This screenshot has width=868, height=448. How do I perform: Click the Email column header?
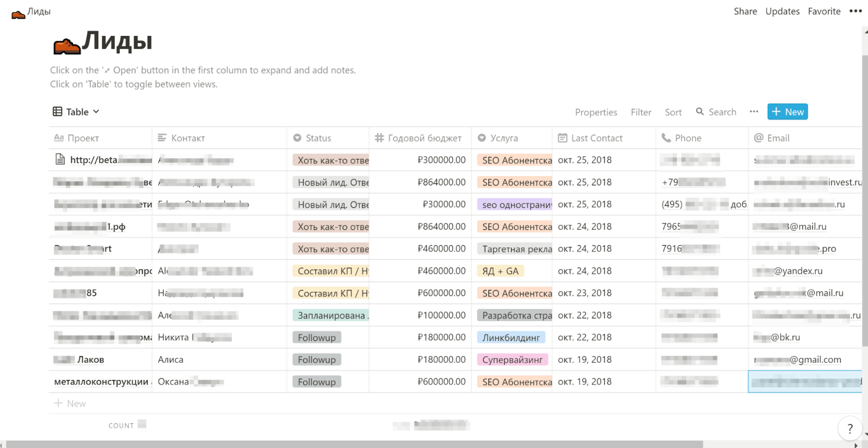778,138
